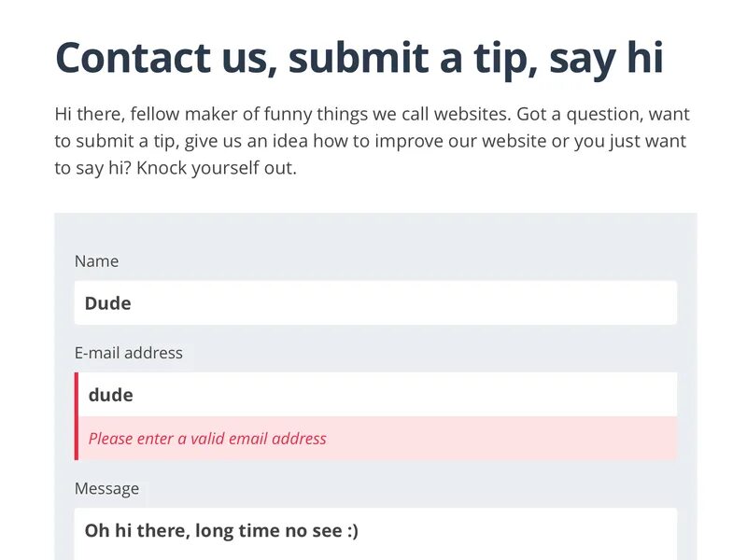The height and width of the screenshot is (560, 747).
Task: Click the 'Knock yourself out.' sentence
Action: (217, 168)
